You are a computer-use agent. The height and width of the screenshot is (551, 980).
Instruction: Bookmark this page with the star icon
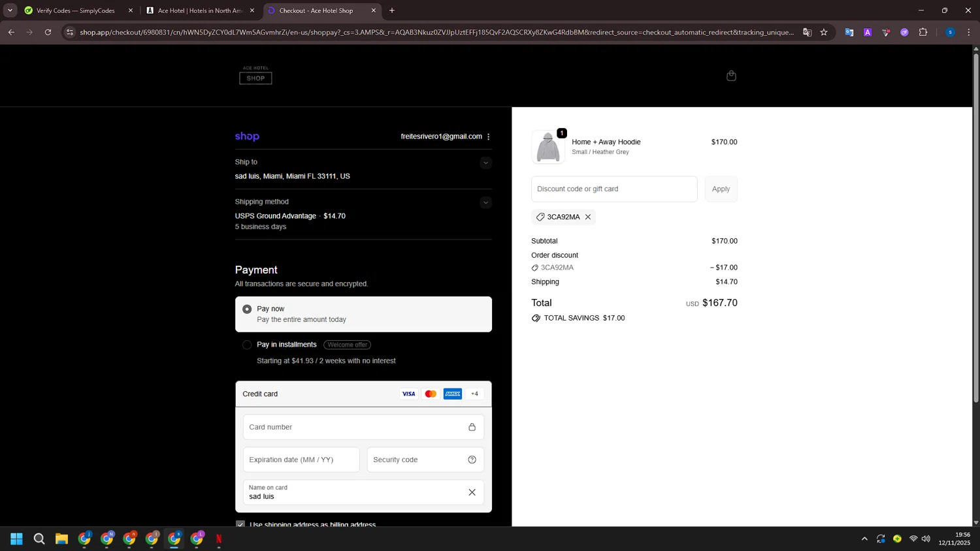[824, 32]
